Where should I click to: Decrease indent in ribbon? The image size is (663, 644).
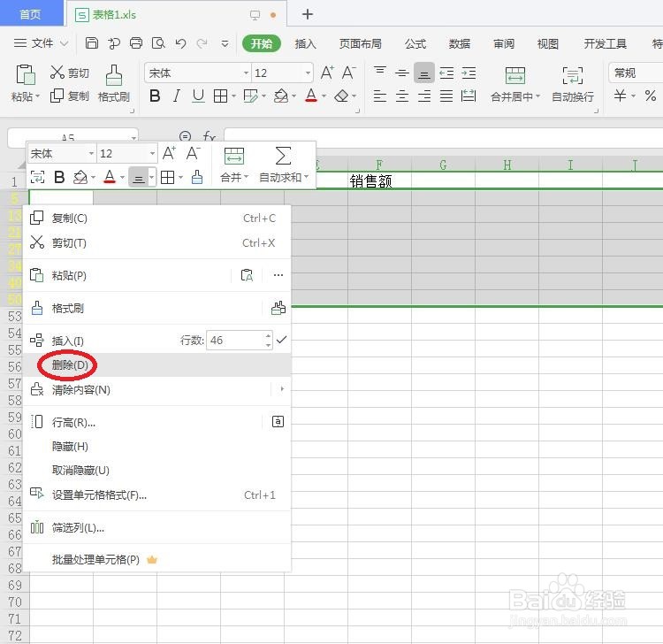[446, 73]
